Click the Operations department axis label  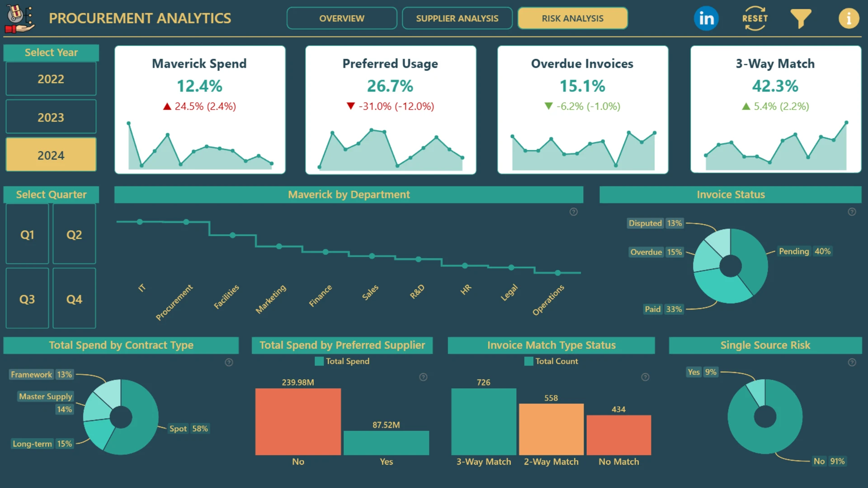coord(548,300)
